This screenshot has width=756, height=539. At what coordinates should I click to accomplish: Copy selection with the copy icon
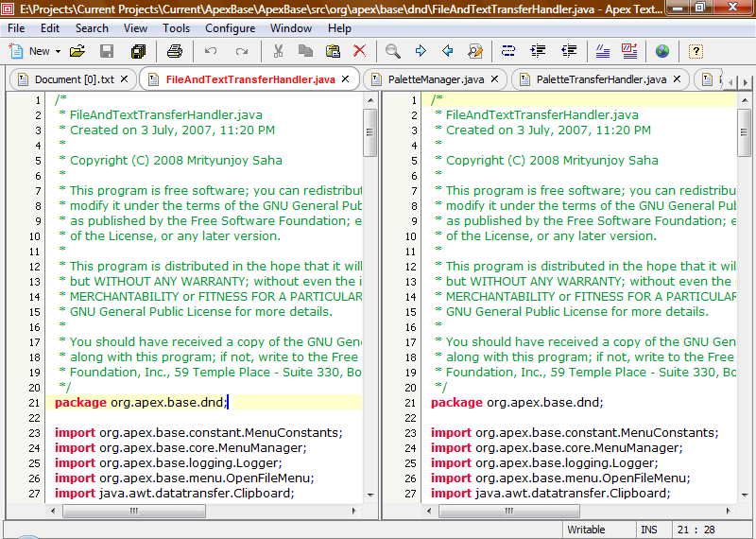pos(305,51)
